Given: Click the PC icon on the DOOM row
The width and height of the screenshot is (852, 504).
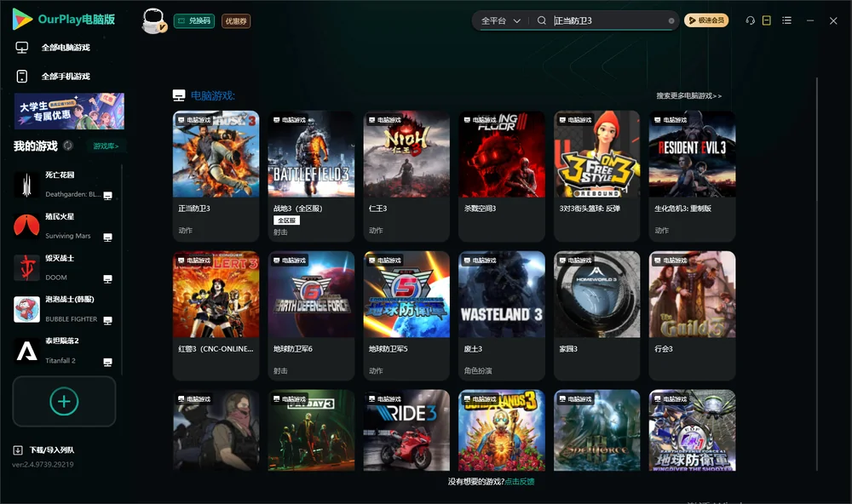Looking at the screenshot, I should (107, 278).
